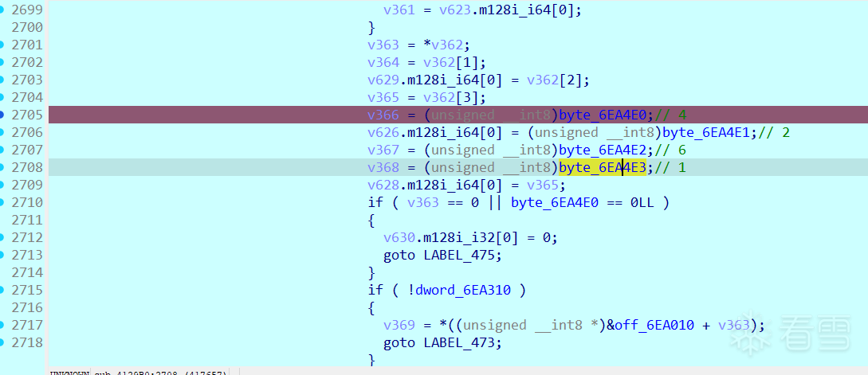Click the breakpoint dot for line 2710
The image size is (868, 375).
(x=2, y=202)
